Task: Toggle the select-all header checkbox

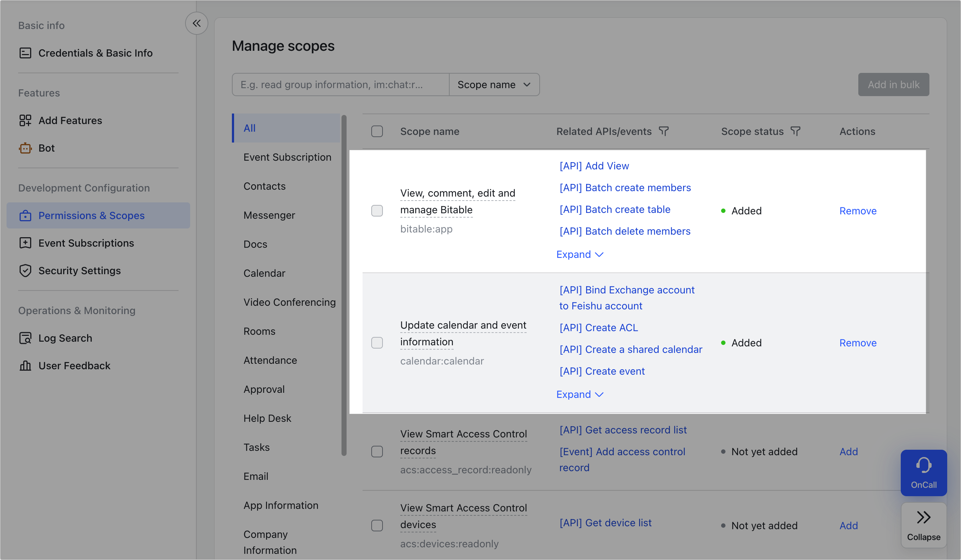Action: [377, 132]
